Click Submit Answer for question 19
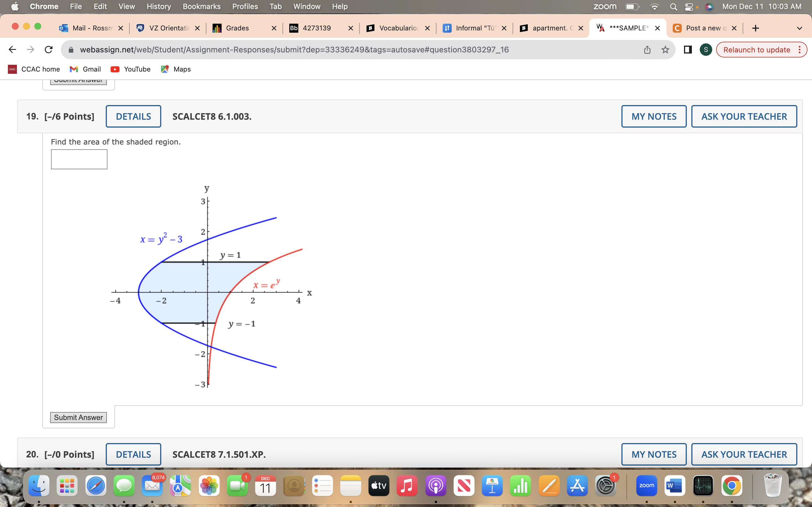The image size is (812, 507). (x=78, y=417)
